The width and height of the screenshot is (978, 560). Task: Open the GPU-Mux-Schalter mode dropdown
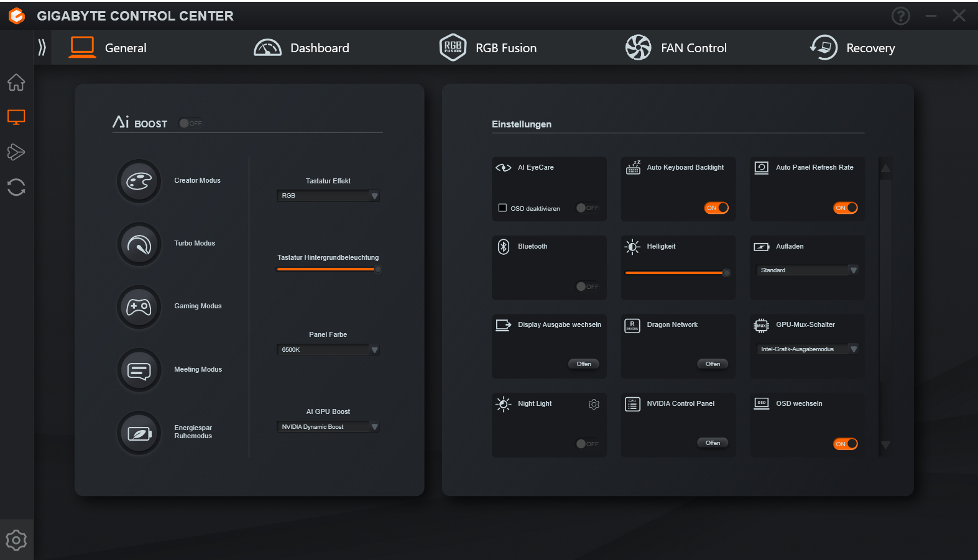(807, 349)
